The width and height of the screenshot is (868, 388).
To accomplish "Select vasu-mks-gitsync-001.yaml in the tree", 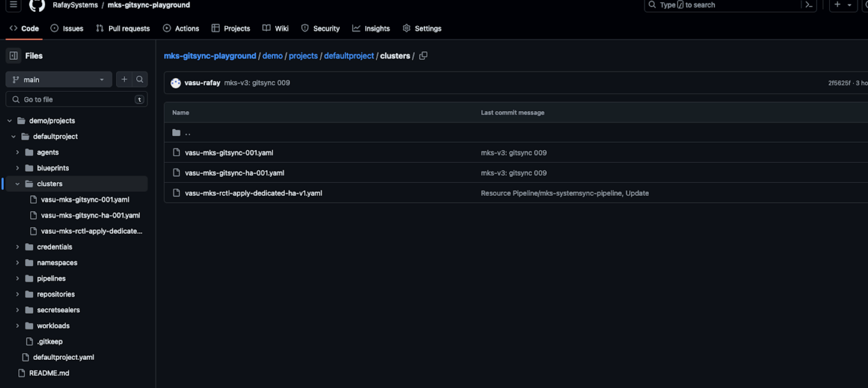I will click(x=85, y=199).
